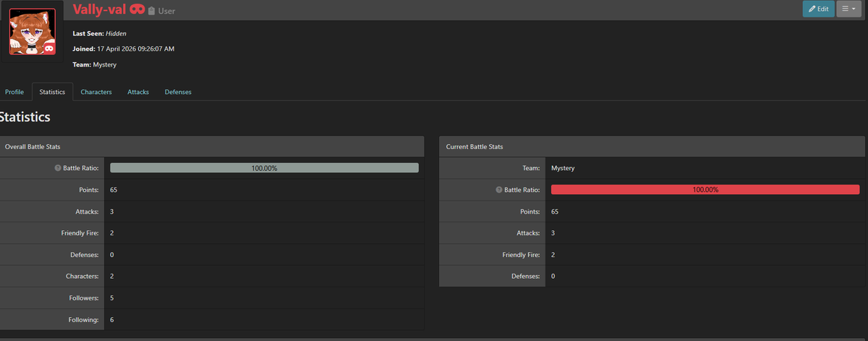Select the Statistics tab
The width and height of the screenshot is (868, 341).
pyautogui.click(x=52, y=92)
